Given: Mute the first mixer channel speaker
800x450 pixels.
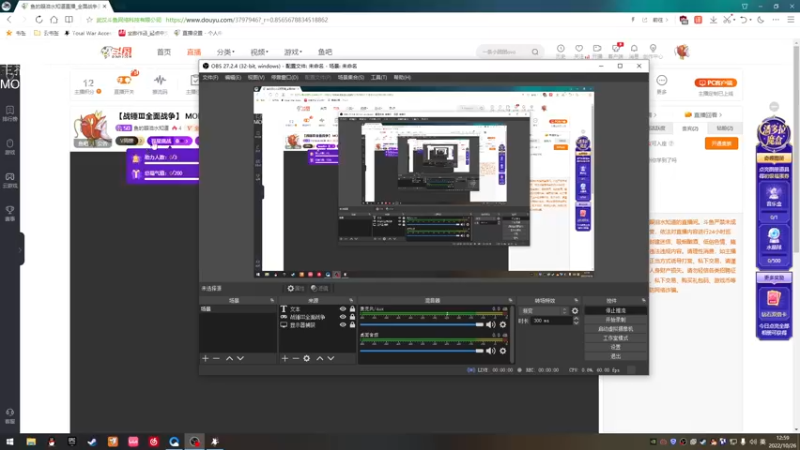Looking at the screenshot, I should [491, 324].
